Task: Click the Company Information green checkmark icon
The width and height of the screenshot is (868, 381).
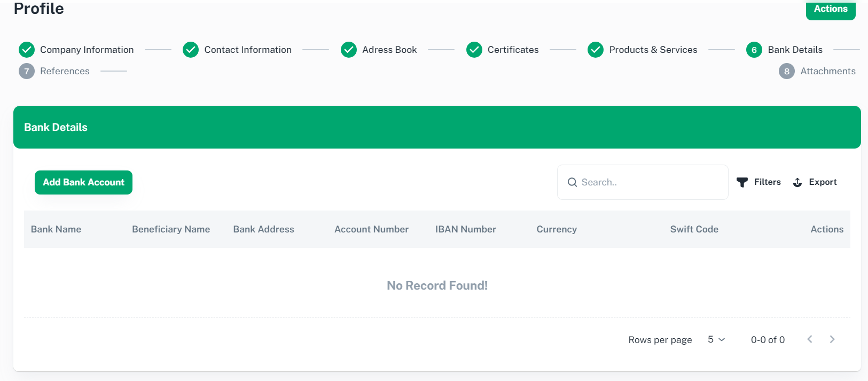Action: (x=27, y=50)
